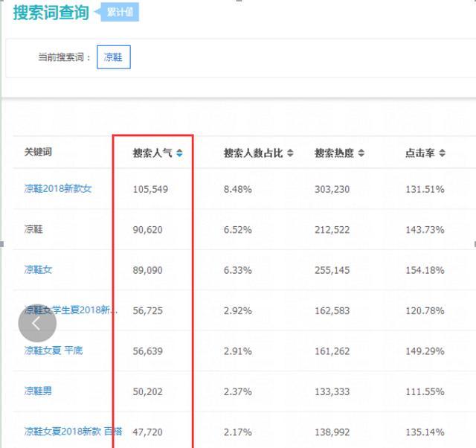Open keyword link 凉鞋女
Screen dimensions: 476x448
point(38,269)
